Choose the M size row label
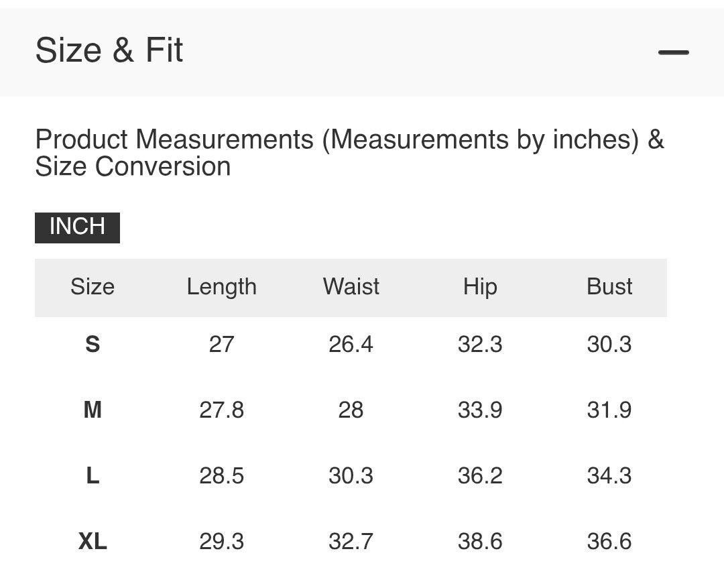The width and height of the screenshot is (724, 588). pos(93,410)
